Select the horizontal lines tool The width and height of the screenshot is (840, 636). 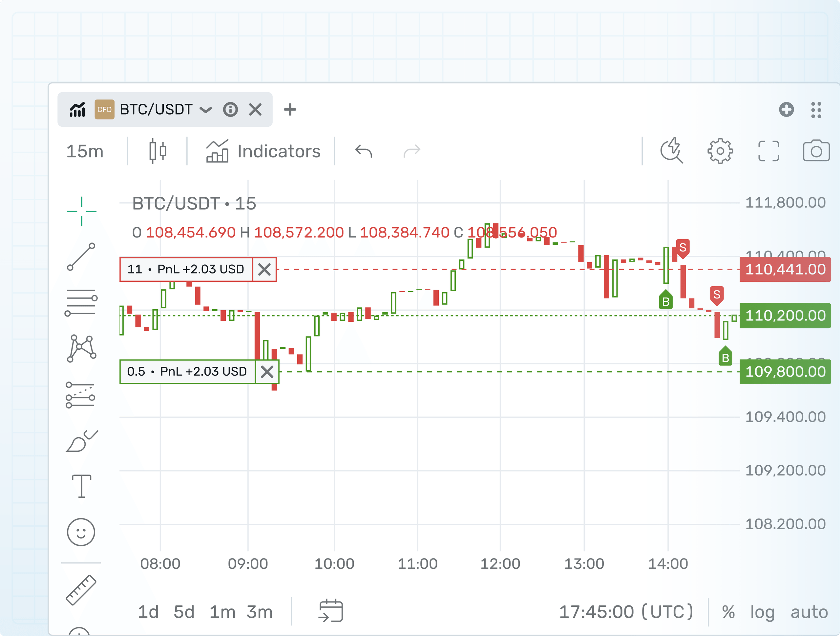pyautogui.click(x=81, y=302)
